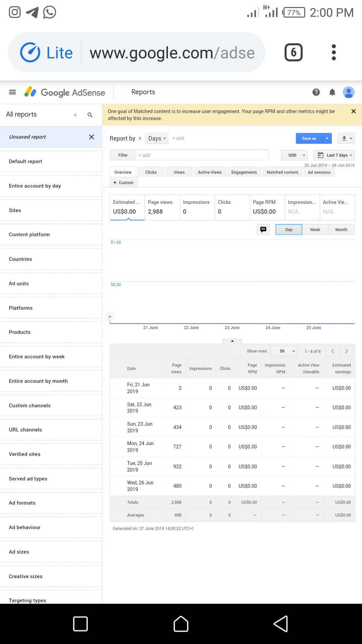362x644 pixels.
Task: Tap the browser URL address bar
Action: (x=172, y=53)
